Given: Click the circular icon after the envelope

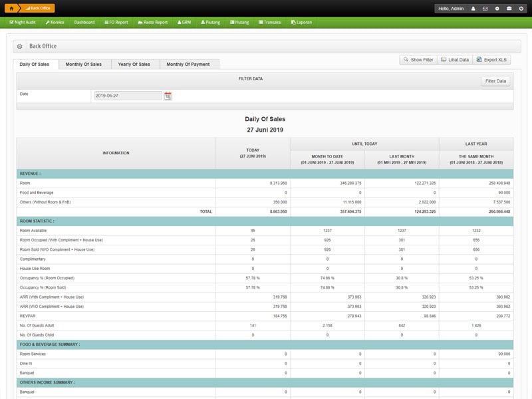Looking at the screenshot, I should pyautogui.click(x=497, y=9).
